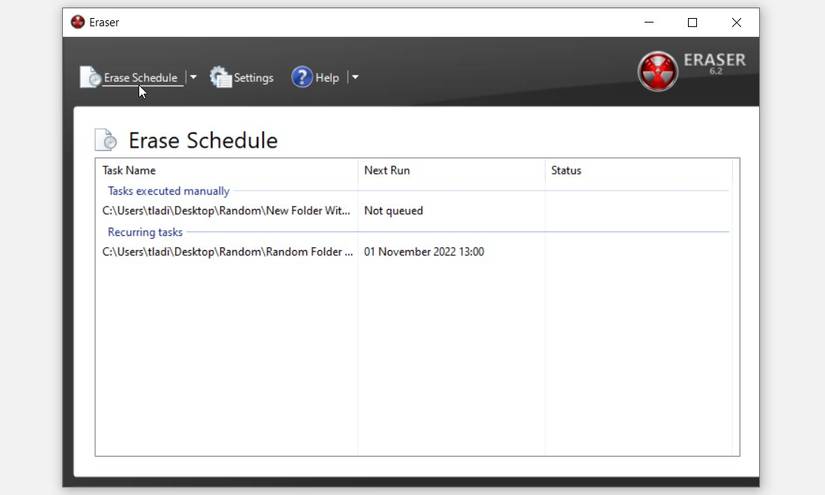Viewport: 825px width, 495px height.
Task: Click the Eraser radiation logo
Action: [658, 72]
